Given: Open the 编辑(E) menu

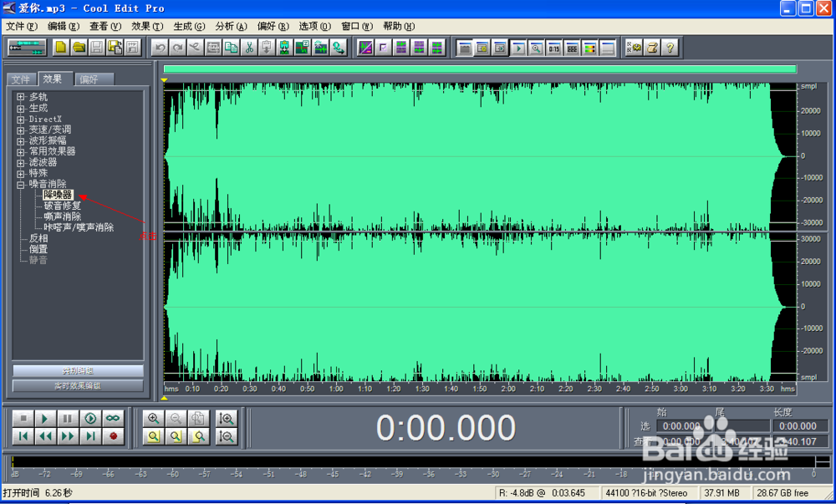Looking at the screenshot, I should [64, 26].
